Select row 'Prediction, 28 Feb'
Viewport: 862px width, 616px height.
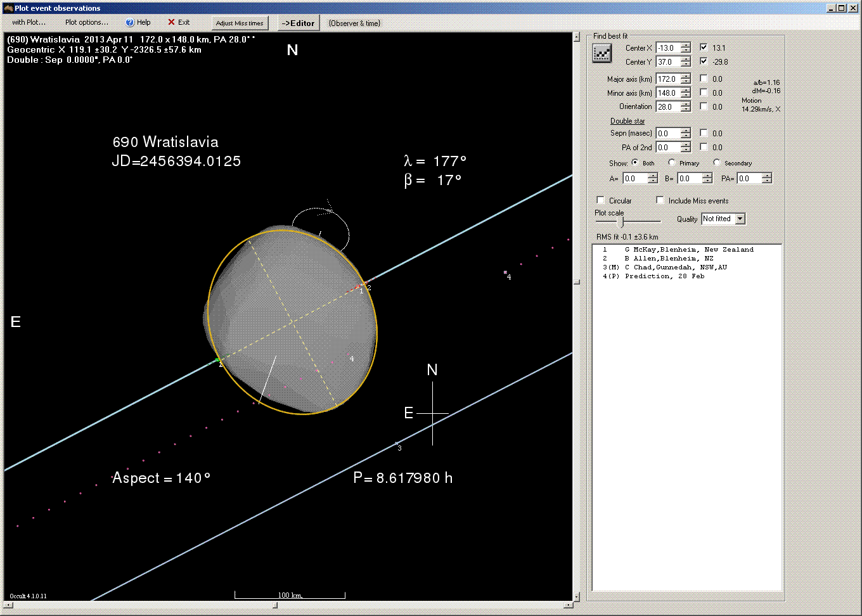pyautogui.click(x=687, y=276)
